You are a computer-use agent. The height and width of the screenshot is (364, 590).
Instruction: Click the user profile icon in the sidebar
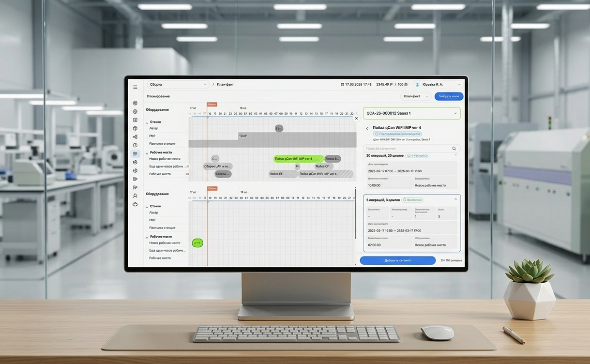(135, 196)
